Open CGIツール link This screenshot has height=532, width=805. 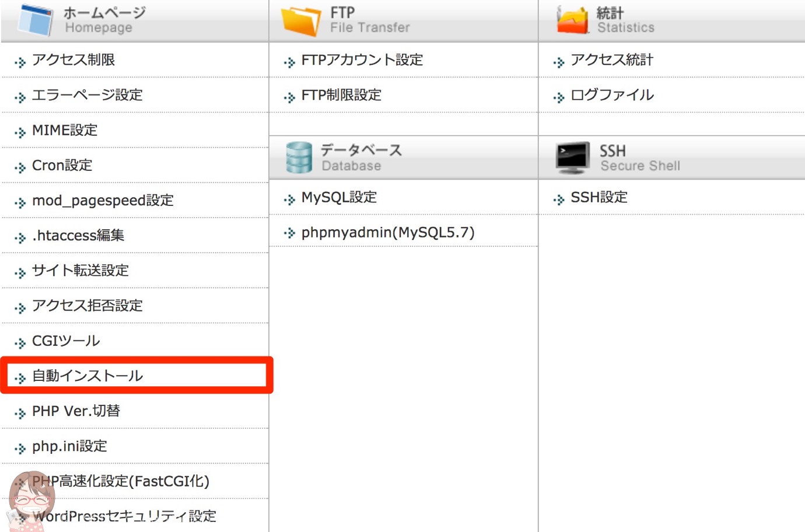66,341
